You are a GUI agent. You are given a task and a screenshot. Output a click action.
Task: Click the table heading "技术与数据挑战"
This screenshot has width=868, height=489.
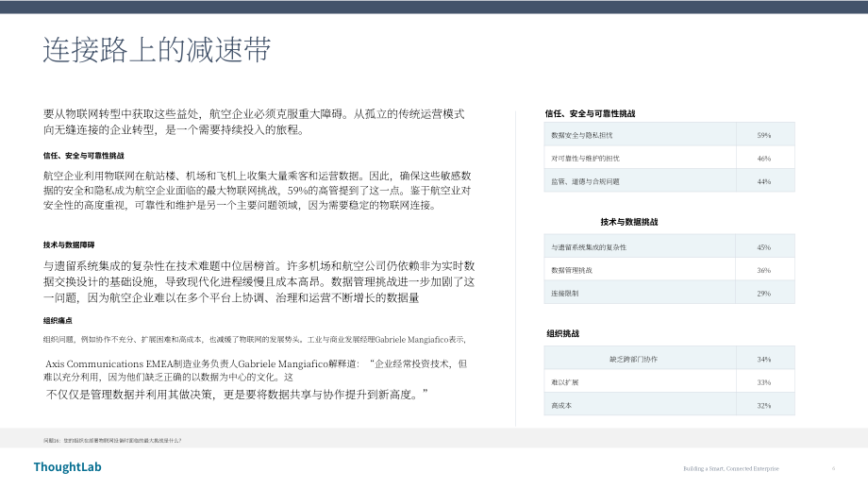[629, 222]
